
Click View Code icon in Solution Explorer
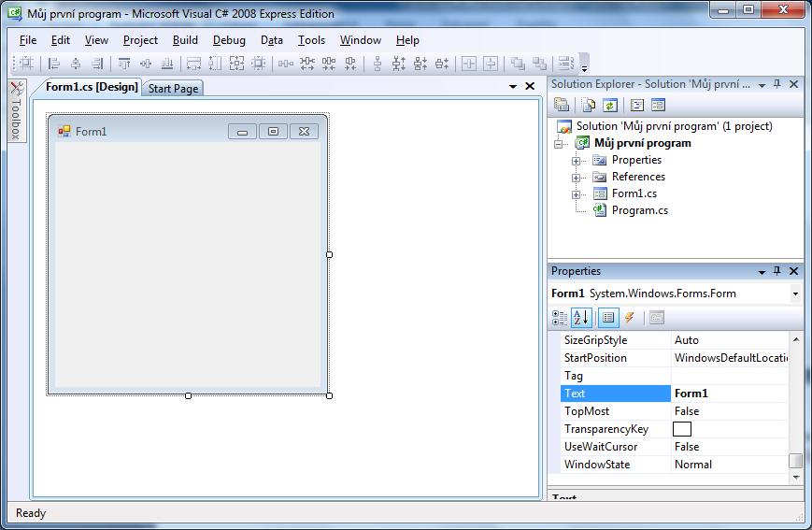coord(637,106)
